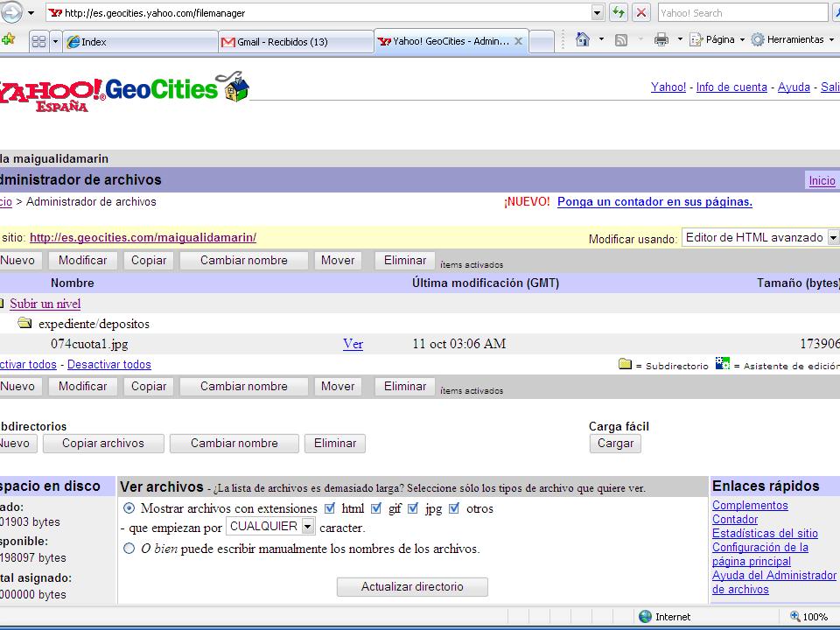
Task: Open the quick tabs grid icon
Action: click(38, 41)
